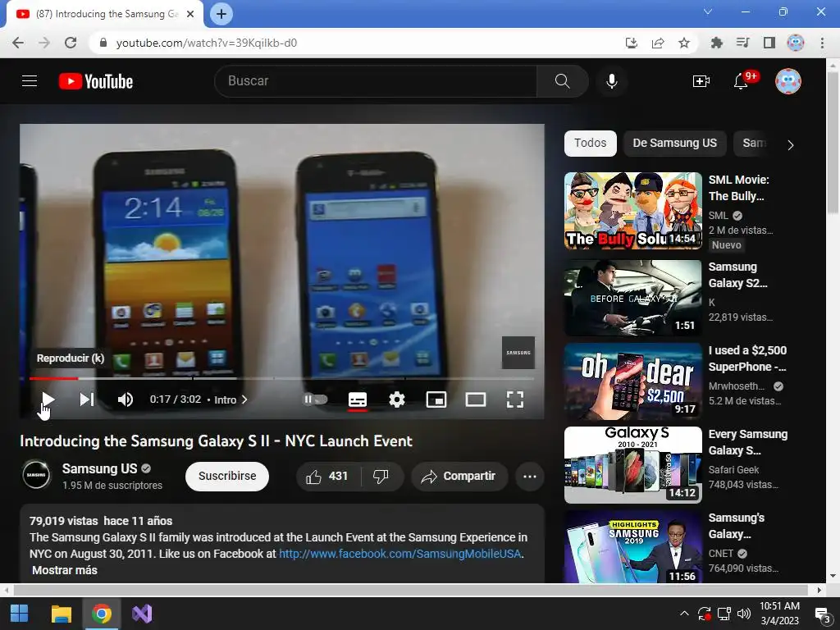840x630 pixels.
Task: Click the Samsung US channel avatar
Action: point(36,475)
